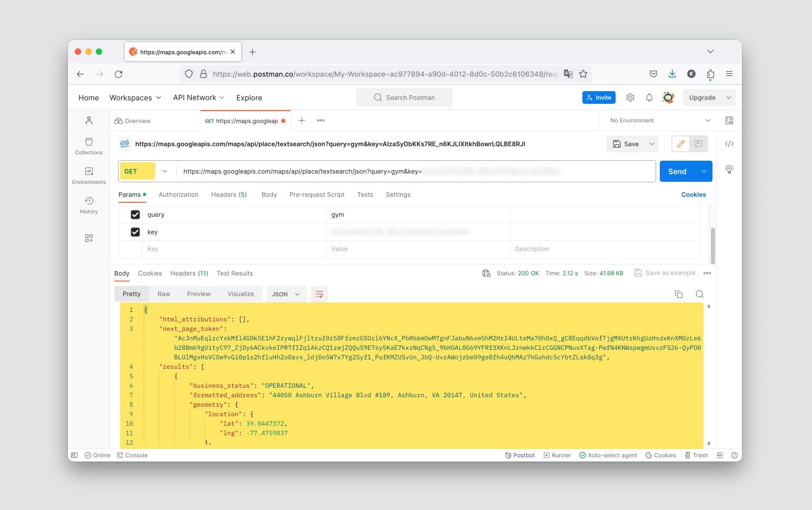Open browser extensions puzzle icon

[710, 74]
